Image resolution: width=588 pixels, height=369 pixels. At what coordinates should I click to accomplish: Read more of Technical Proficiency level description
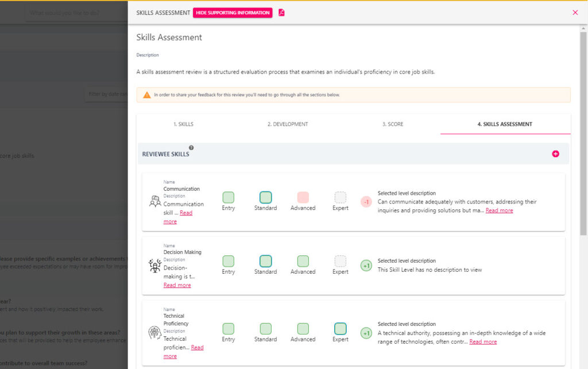pyautogui.click(x=483, y=342)
